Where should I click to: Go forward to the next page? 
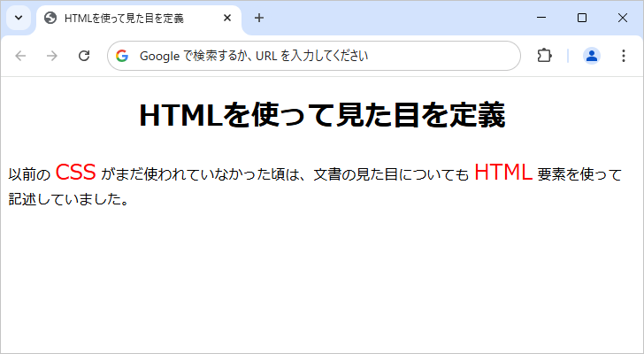coord(52,56)
